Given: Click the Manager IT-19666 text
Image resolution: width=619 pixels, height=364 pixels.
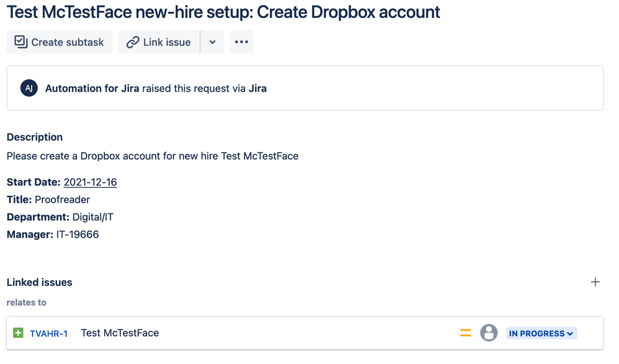Looking at the screenshot, I should pyautogui.click(x=53, y=234).
